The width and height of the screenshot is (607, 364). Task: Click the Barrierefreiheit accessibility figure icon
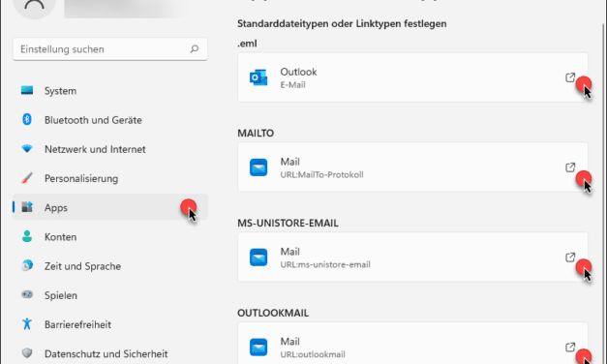point(27,323)
